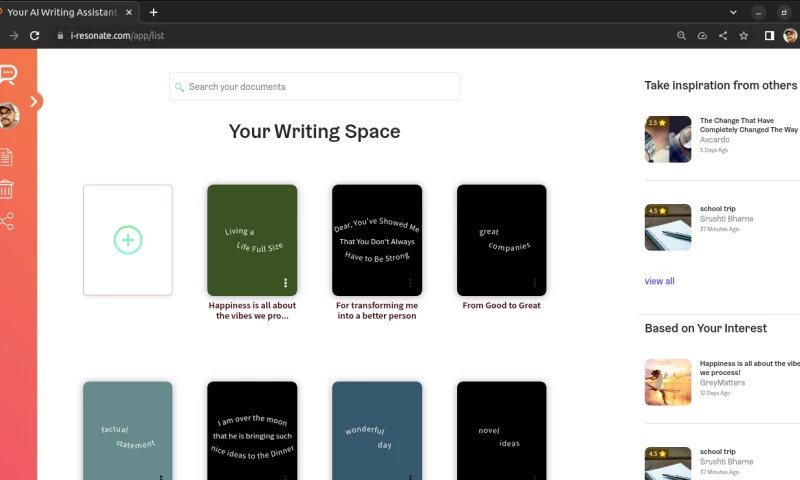Open the factual statement card
Image resolution: width=800 pixels, height=480 pixels.
(128, 431)
